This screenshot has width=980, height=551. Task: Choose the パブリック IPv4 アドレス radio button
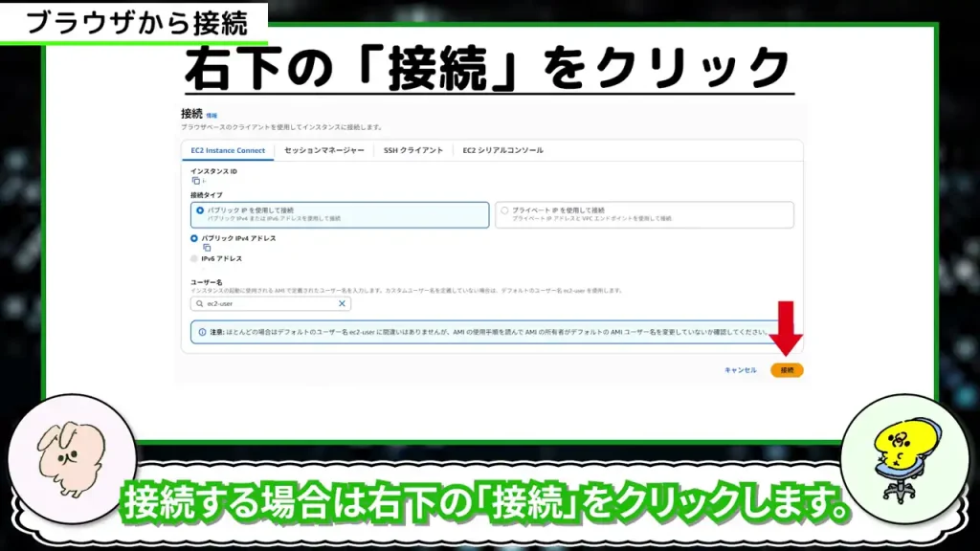pos(193,238)
